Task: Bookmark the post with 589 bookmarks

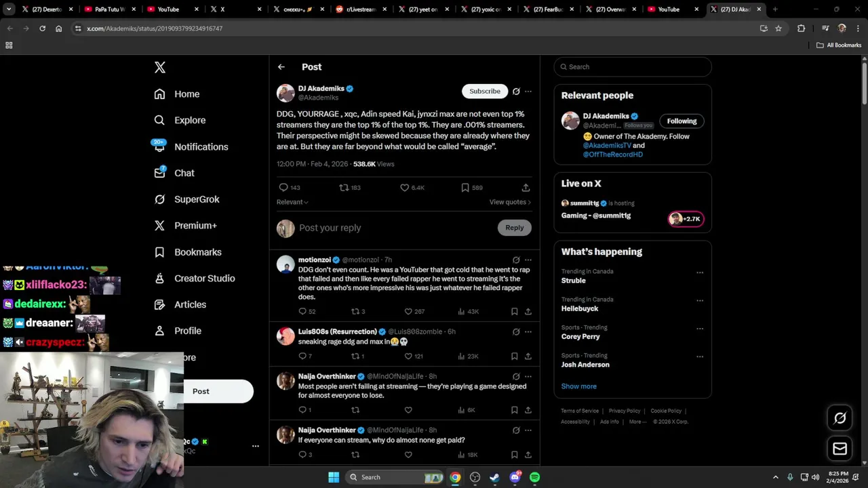Action: (x=465, y=188)
